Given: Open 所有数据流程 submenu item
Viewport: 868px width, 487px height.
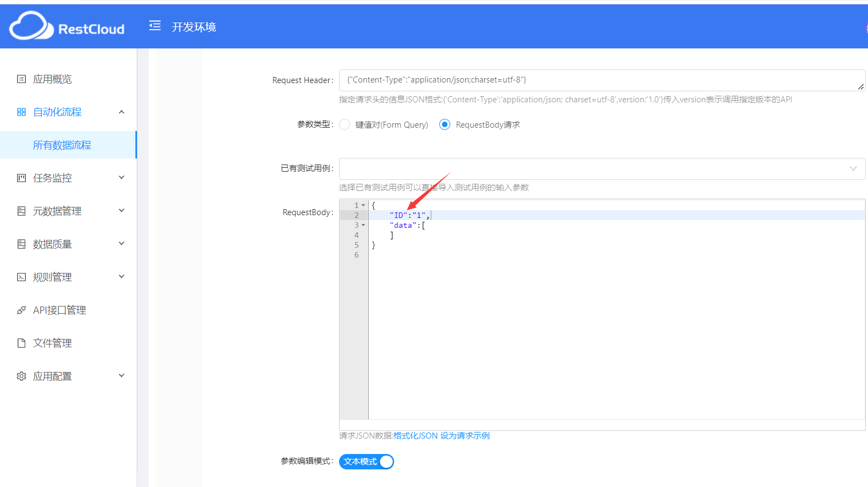Looking at the screenshot, I should pos(68,145).
